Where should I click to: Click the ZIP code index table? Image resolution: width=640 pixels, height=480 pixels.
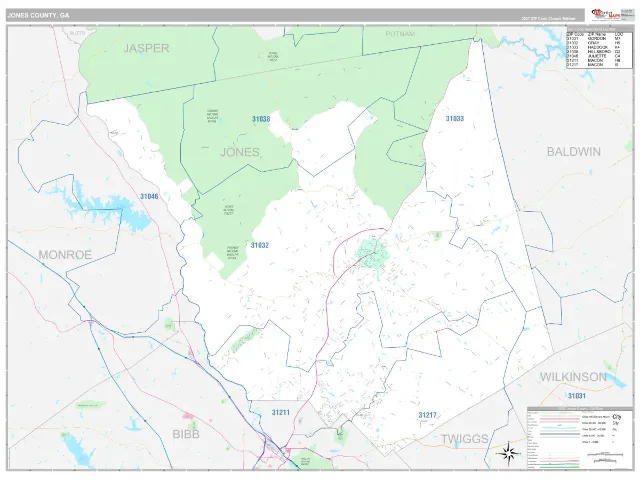pyautogui.click(x=599, y=48)
